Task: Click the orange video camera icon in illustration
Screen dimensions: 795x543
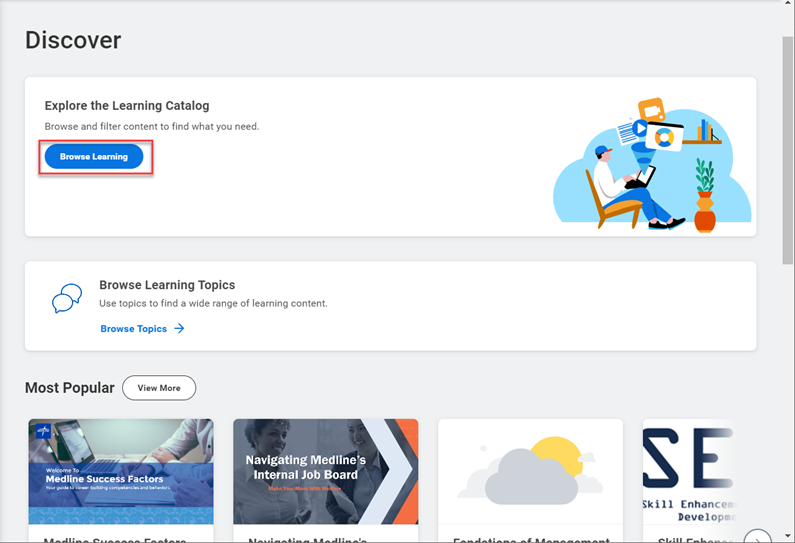Action: [x=651, y=107]
